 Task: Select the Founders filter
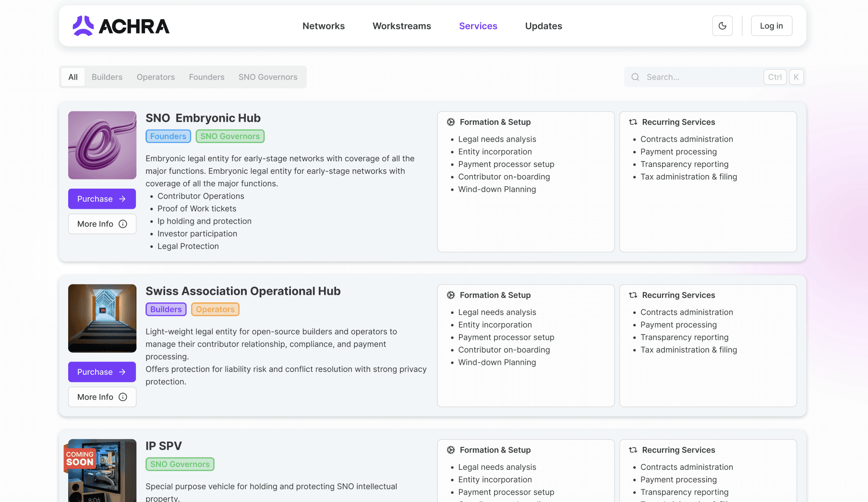tap(206, 77)
